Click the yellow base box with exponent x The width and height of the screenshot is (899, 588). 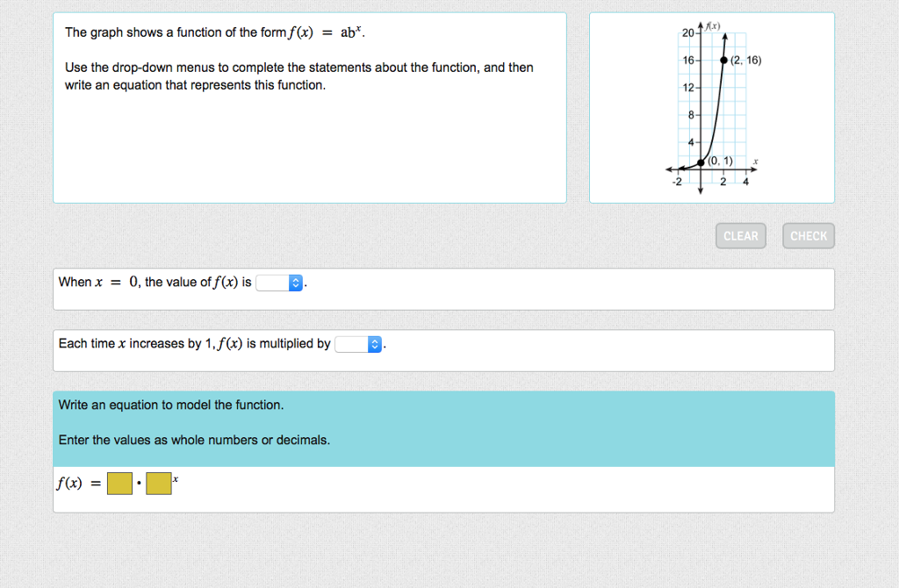click(158, 483)
